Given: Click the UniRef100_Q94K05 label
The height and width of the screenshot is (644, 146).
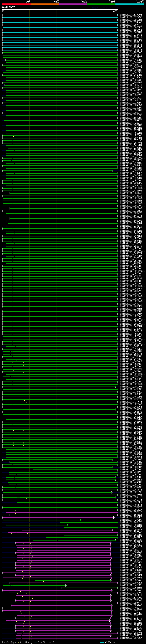Looking at the screenshot, I should tap(131, 22).
